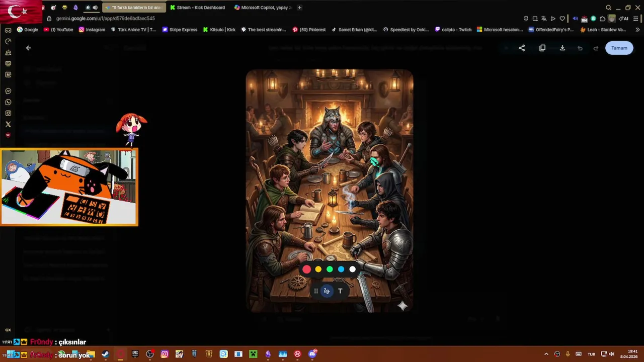
Task: Open the sidebar WhatsApp icon
Action: click(8, 102)
